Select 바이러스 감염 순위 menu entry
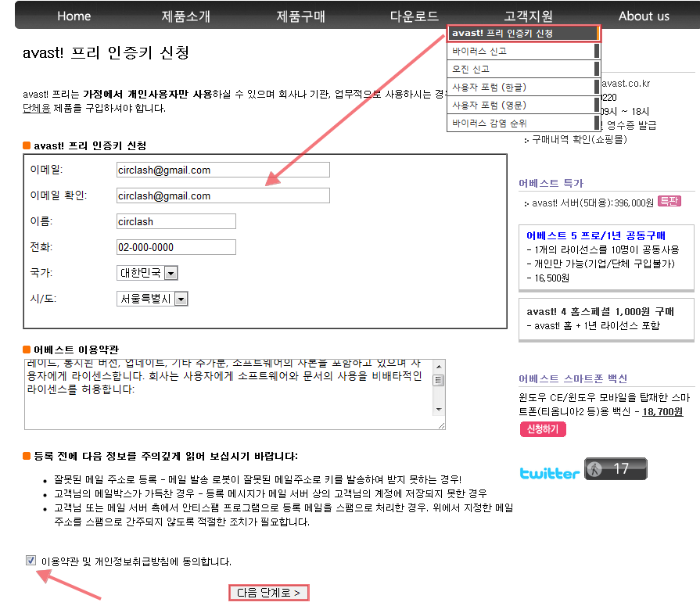 pos(524,123)
